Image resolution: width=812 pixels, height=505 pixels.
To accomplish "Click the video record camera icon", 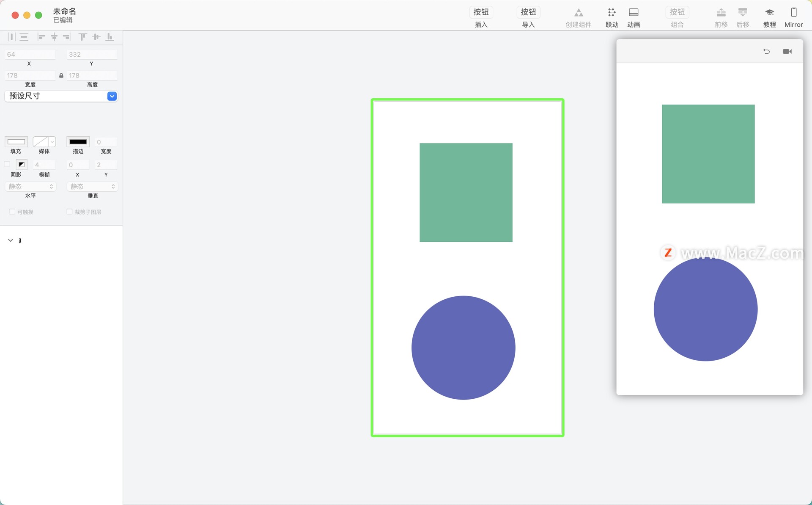I will (787, 51).
